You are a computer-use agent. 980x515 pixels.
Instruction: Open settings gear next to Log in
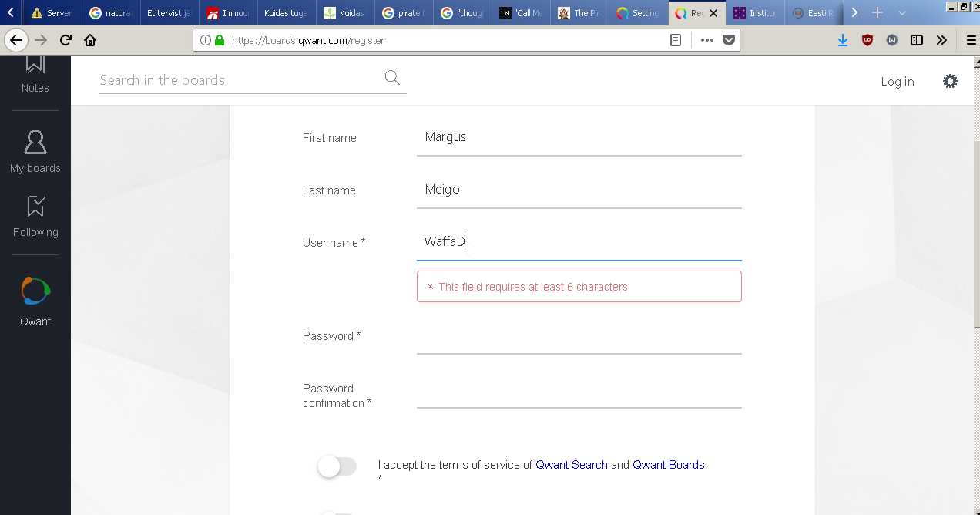coord(951,81)
